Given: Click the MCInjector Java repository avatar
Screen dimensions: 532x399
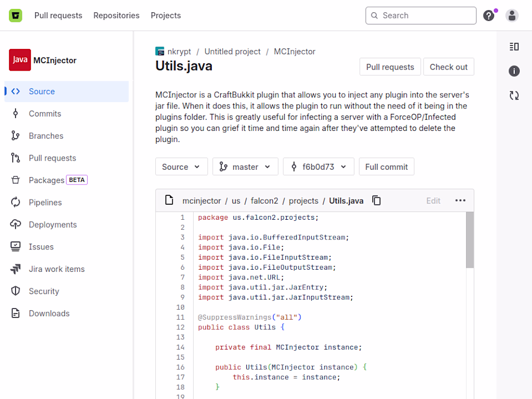Looking at the screenshot, I should (x=20, y=60).
